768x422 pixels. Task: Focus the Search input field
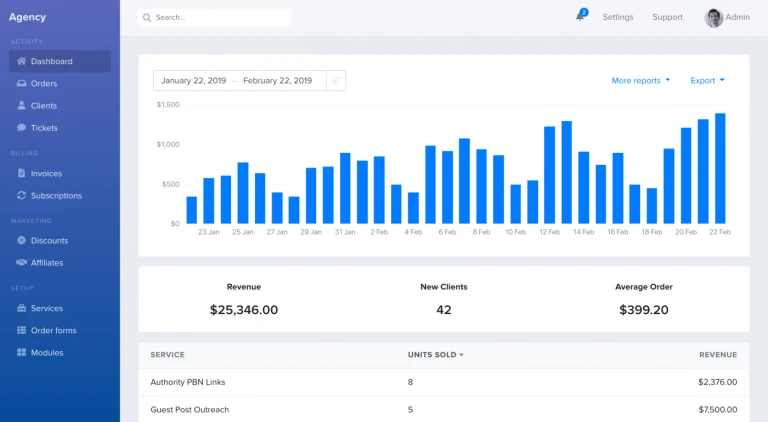coord(215,18)
